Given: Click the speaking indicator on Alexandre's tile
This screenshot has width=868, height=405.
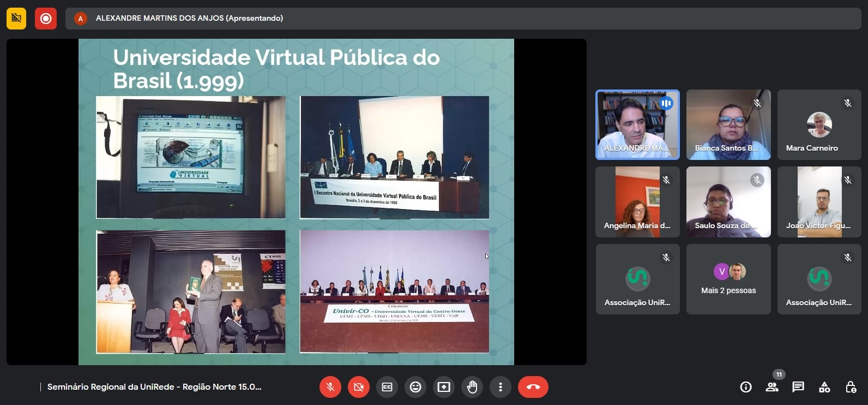Looking at the screenshot, I should pyautogui.click(x=666, y=103).
